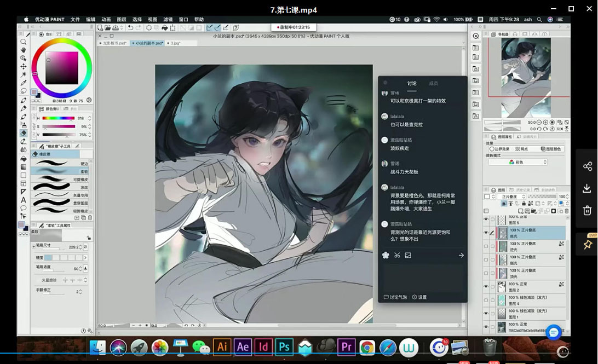The image size is (598, 364).
Task: Select the lasso selection tool
Action: click(x=23, y=91)
